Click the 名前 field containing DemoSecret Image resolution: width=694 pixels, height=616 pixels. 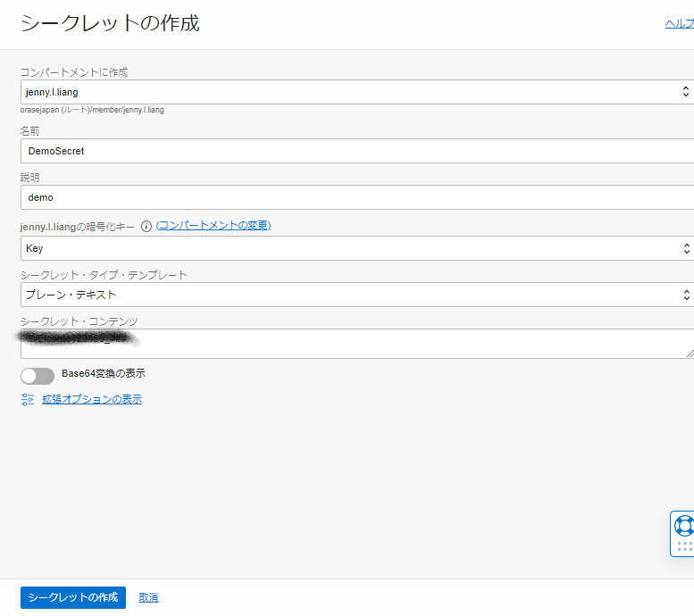click(355, 151)
